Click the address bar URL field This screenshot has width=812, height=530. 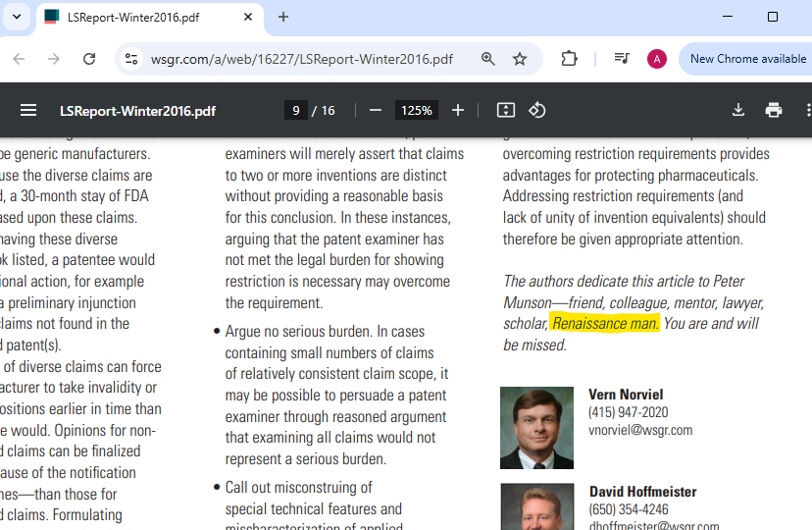pyautogui.click(x=302, y=59)
